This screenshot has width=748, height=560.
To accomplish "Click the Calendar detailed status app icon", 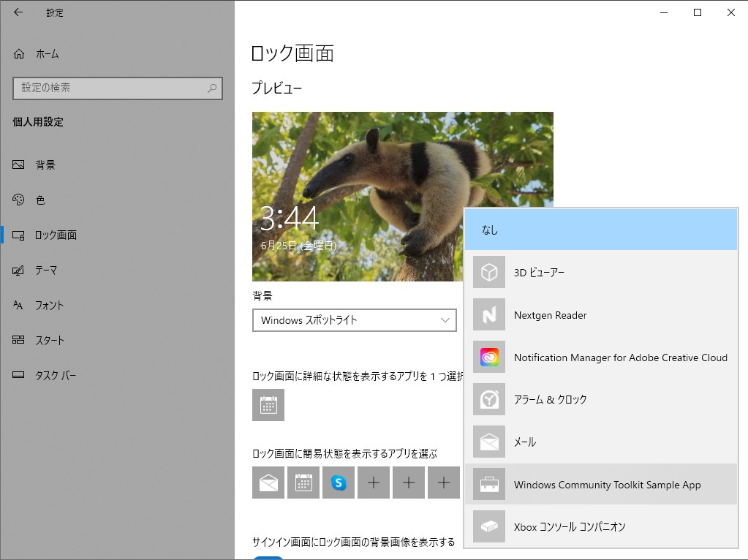I will pos(268,405).
